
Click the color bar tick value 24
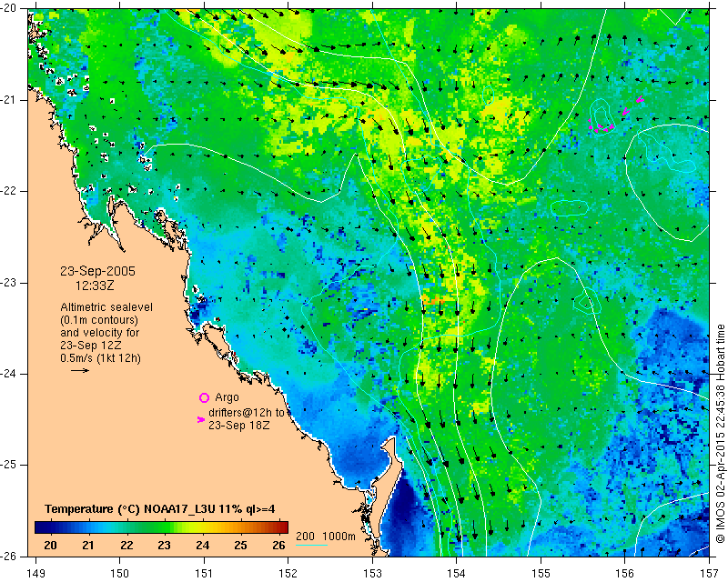pyautogui.click(x=202, y=545)
